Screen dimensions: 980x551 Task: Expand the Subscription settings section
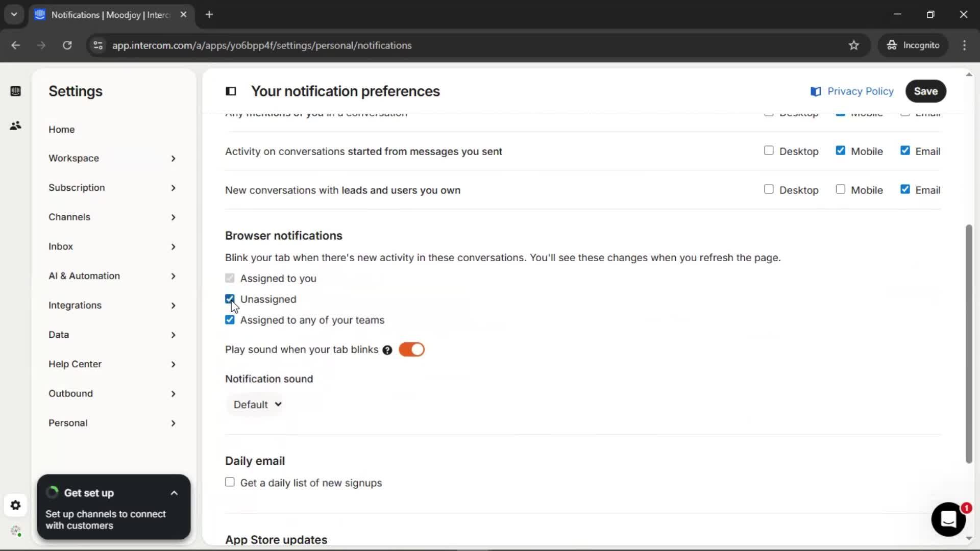click(112, 188)
